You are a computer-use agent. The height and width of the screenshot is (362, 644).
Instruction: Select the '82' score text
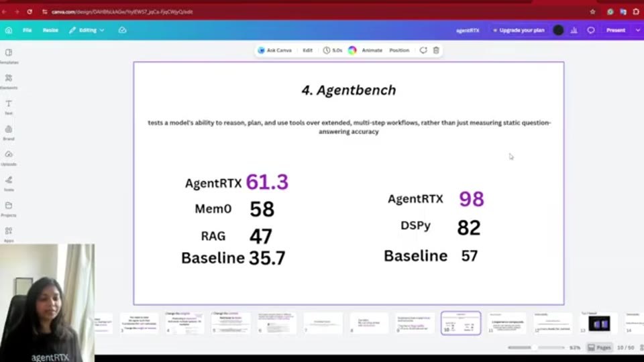coord(469,227)
